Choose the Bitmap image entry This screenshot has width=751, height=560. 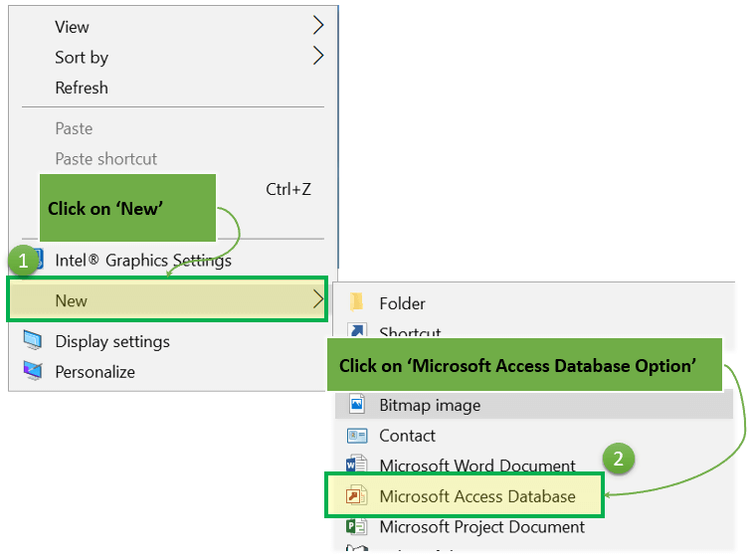point(430,405)
